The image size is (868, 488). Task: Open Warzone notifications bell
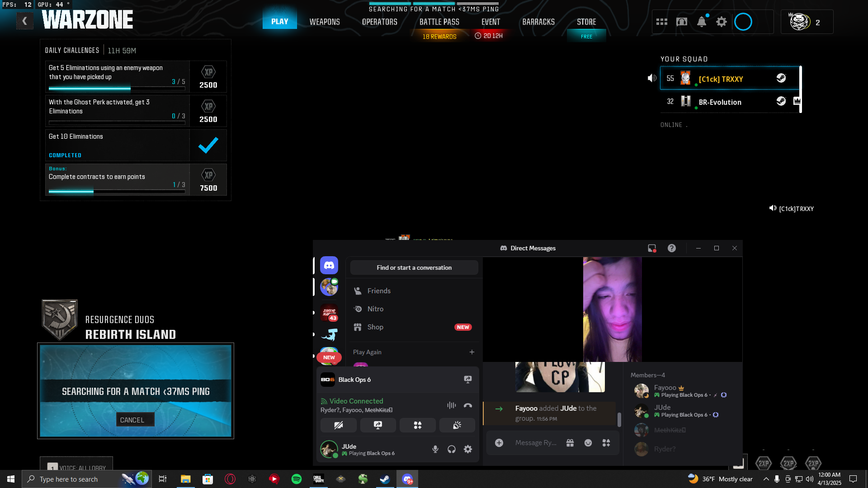point(702,22)
